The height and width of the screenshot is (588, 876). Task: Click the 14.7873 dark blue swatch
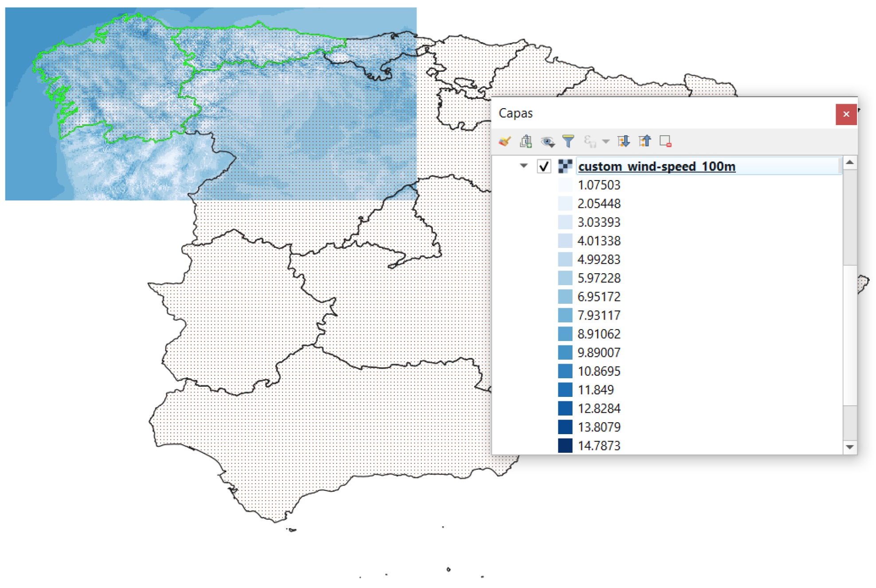pos(565,445)
